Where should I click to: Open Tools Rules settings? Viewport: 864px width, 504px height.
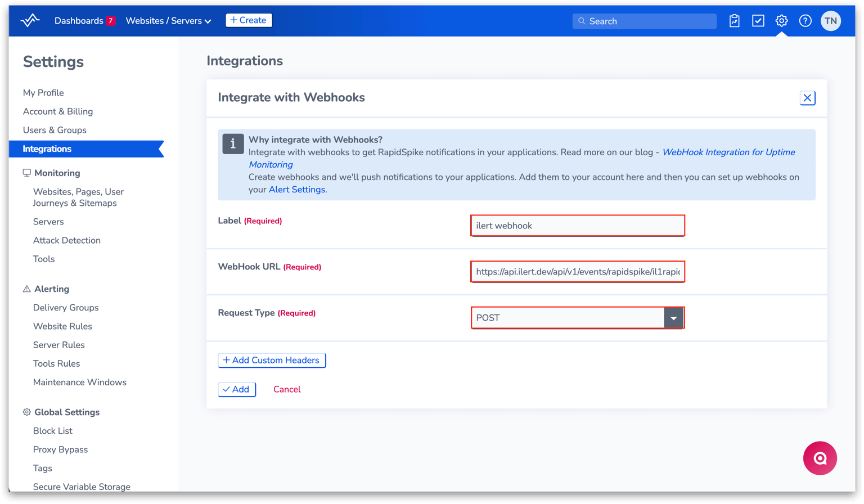[x=57, y=363]
